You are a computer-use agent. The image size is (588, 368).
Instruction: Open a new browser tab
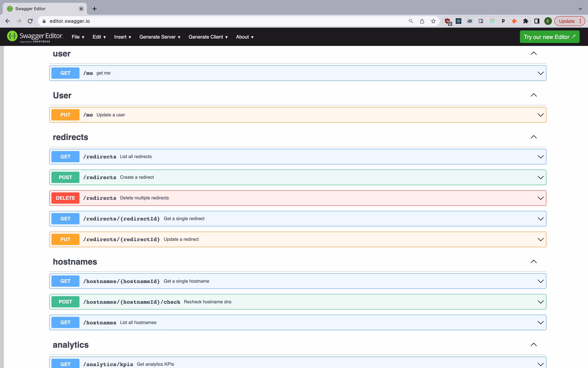pyautogui.click(x=94, y=9)
